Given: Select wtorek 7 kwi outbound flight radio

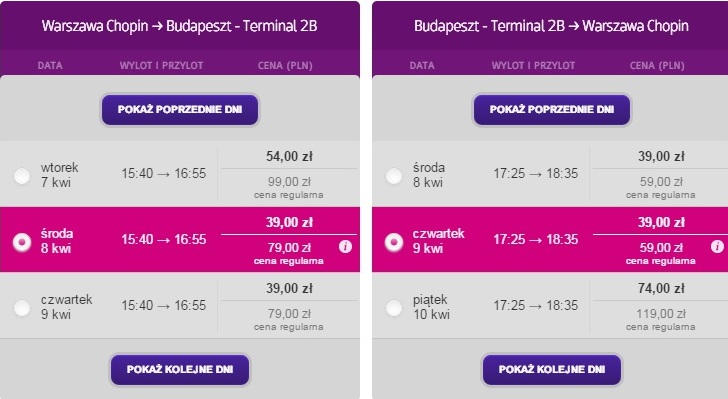Looking at the screenshot, I should pyautogui.click(x=22, y=176).
